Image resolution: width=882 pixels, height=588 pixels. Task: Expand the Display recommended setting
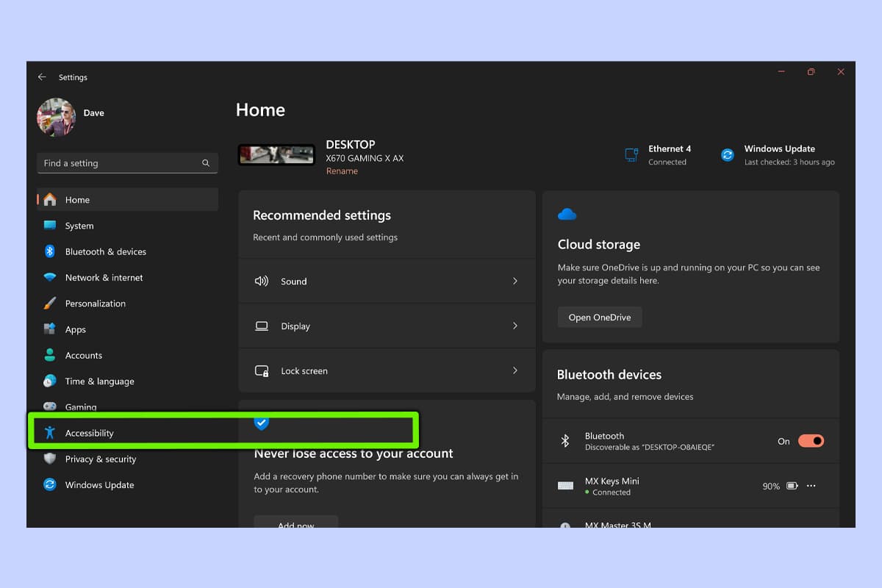(387, 326)
